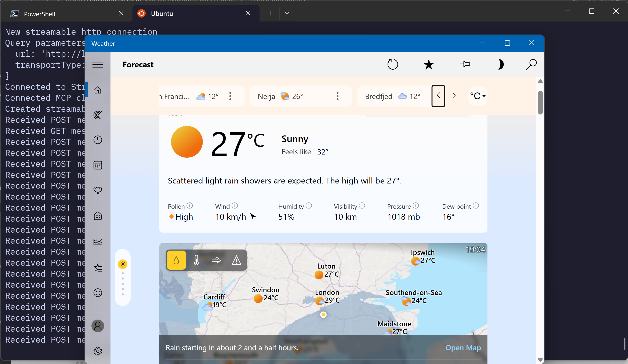
Task: Switch map to wind layer
Action: pyautogui.click(x=216, y=260)
